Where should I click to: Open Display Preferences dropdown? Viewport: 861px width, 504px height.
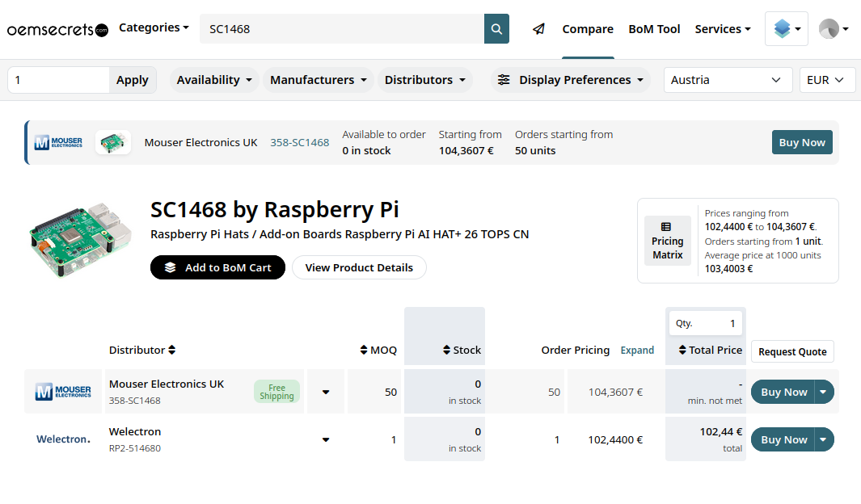coord(570,80)
